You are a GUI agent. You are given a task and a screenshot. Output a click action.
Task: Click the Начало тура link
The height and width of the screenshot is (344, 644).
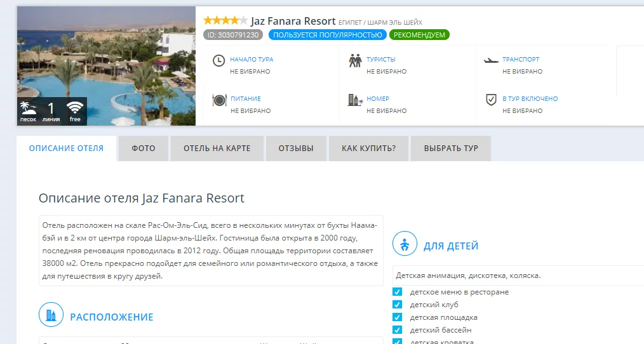pos(252,59)
